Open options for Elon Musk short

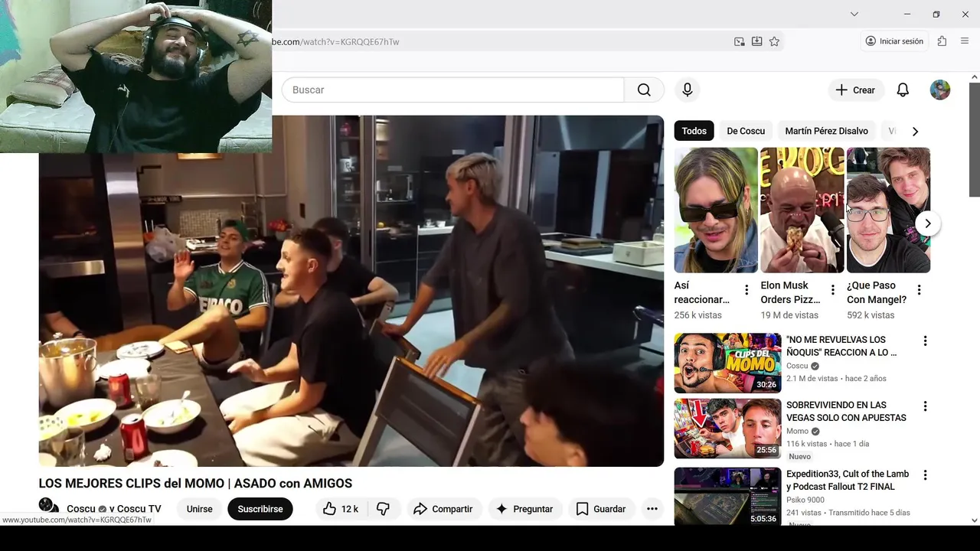point(833,290)
